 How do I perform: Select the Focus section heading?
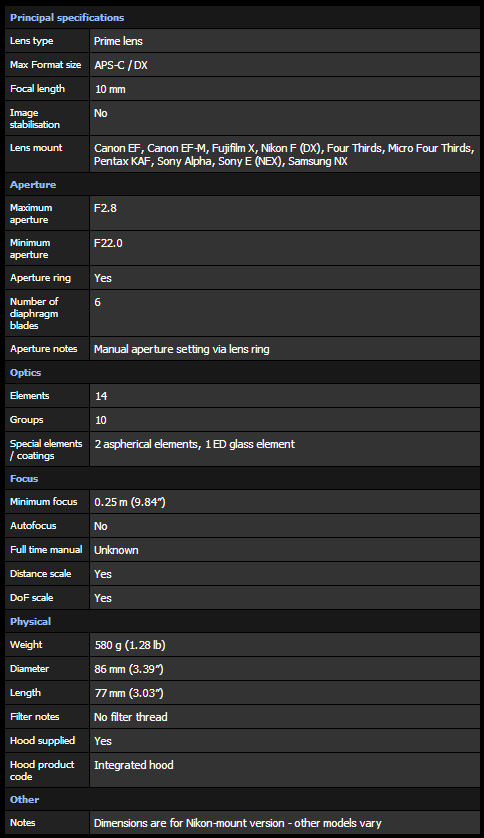24,478
